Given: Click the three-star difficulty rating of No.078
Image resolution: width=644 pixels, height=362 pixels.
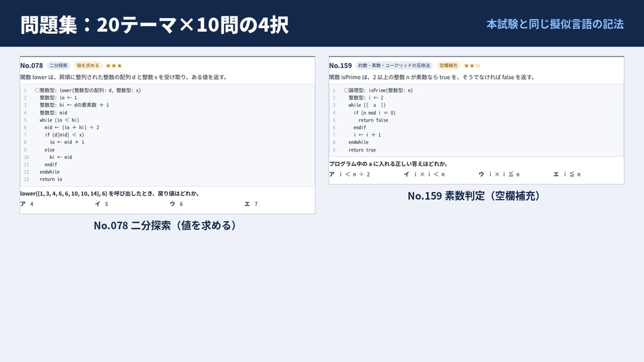Looking at the screenshot, I should 114,65.
